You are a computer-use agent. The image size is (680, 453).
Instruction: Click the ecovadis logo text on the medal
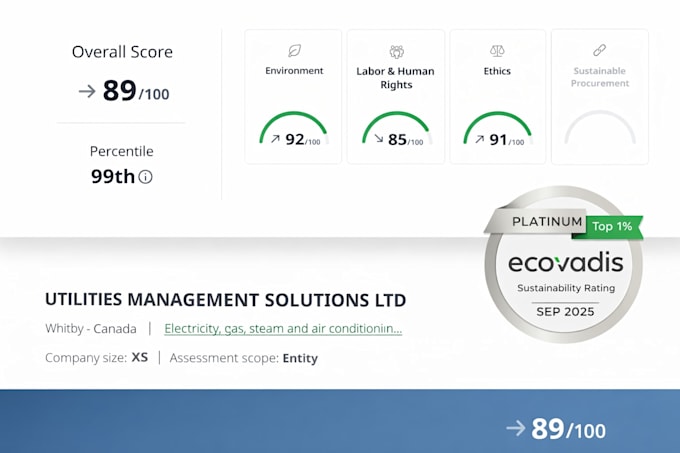566,262
